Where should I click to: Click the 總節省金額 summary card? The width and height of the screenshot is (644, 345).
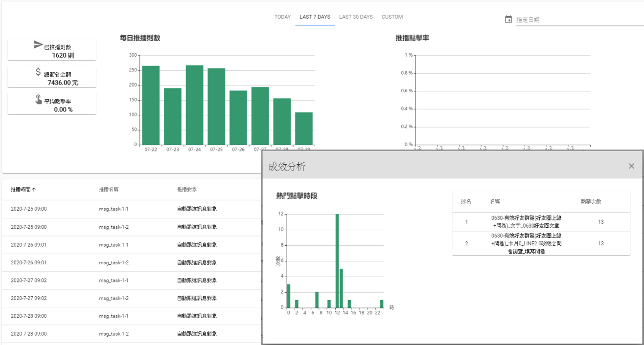pyautogui.click(x=52, y=78)
